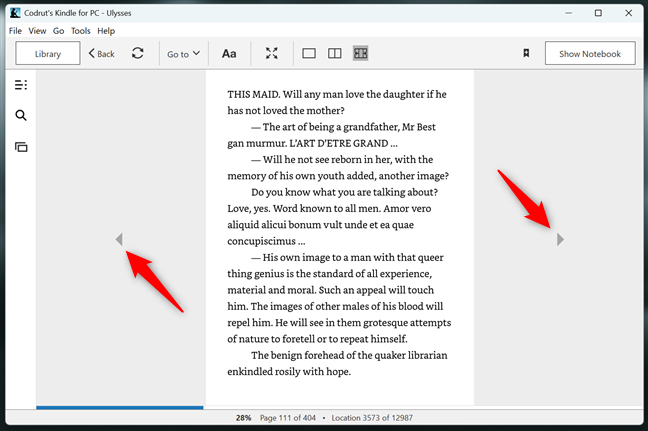Image resolution: width=648 pixels, height=431 pixels.
Task: Open the Table of Contents sidebar icon
Action: (x=21, y=85)
